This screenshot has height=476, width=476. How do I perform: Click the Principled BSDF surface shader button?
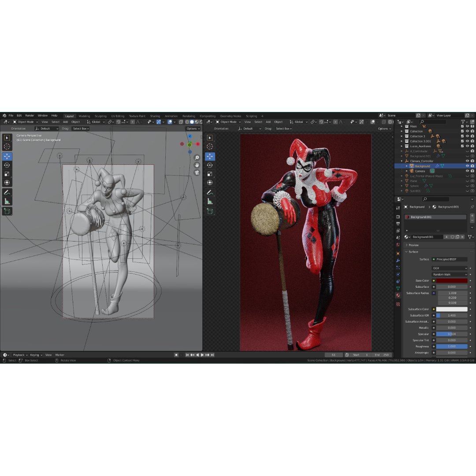click(449, 260)
